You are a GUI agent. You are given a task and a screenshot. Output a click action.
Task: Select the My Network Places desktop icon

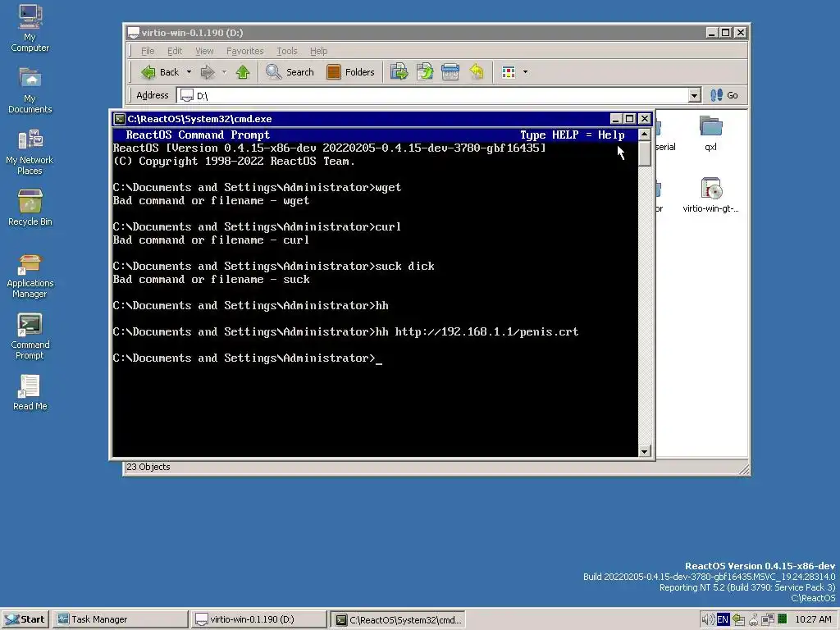[x=30, y=152]
